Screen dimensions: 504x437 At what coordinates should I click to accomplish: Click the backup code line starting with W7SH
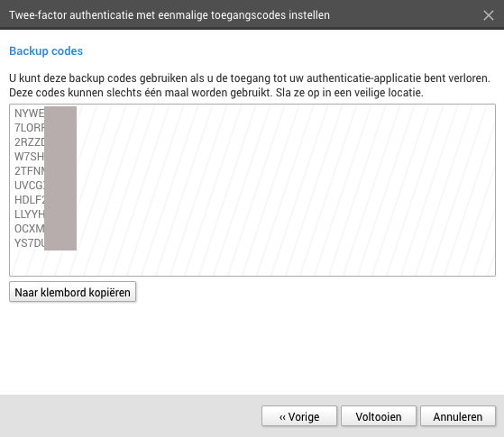[30, 157]
